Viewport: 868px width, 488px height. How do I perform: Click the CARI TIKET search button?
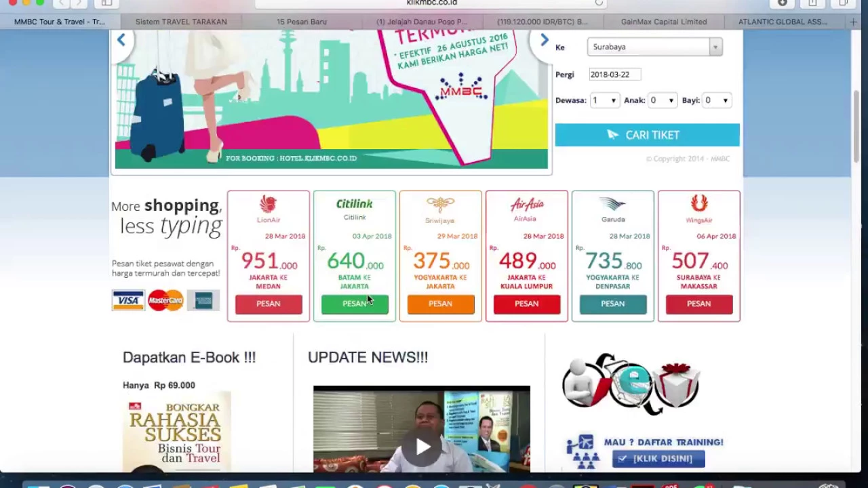click(x=648, y=135)
